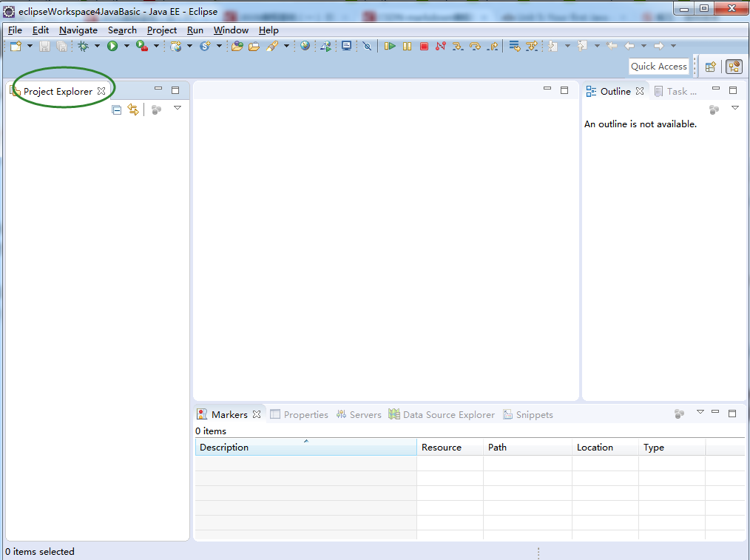Open the New Servlet dropdown arrow
The image size is (750, 560).
coord(219,46)
